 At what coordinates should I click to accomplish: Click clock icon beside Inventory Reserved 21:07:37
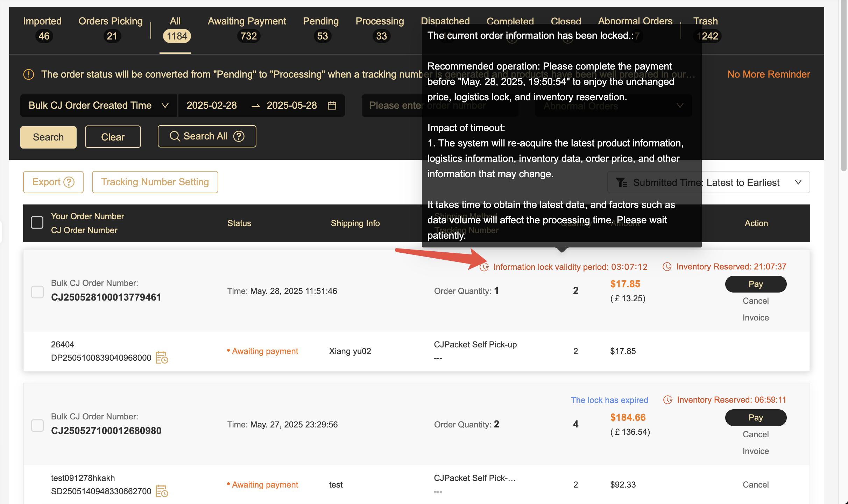pyautogui.click(x=667, y=267)
